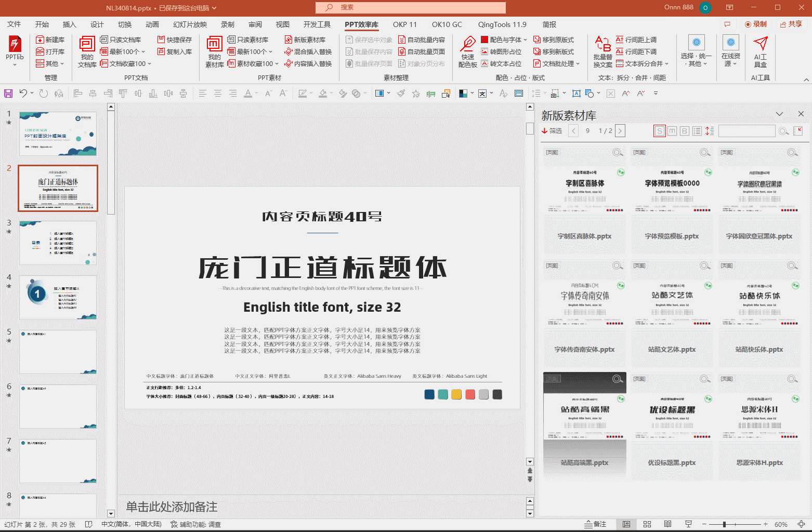Expand 素材收藏100 dropdown
812x532 pixels.
pyautogui.click(x=253, y=63)
